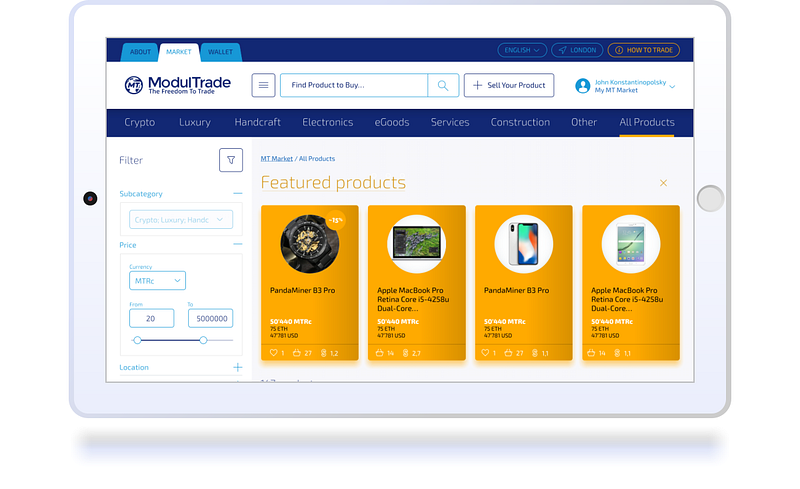The image size is (800, 489).
Task: Open the Subcategory selection dropdown
Action: [x=181, y=219]
